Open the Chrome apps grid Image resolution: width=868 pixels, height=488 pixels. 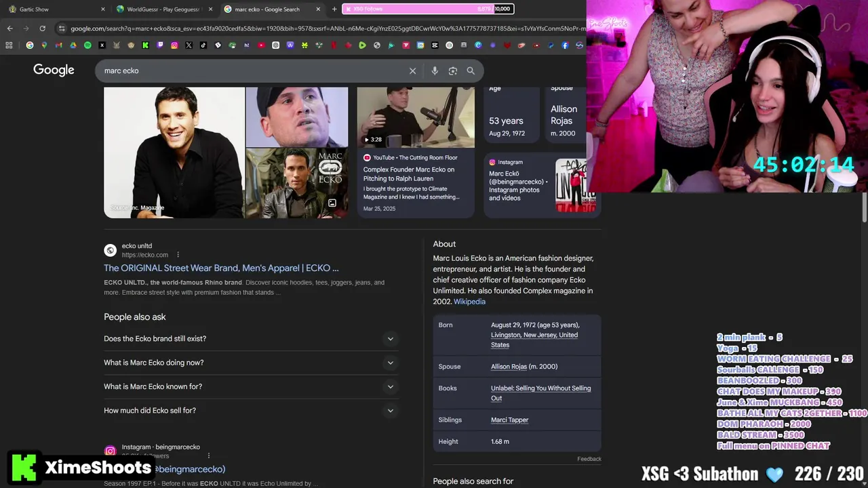tap(9, 45)
